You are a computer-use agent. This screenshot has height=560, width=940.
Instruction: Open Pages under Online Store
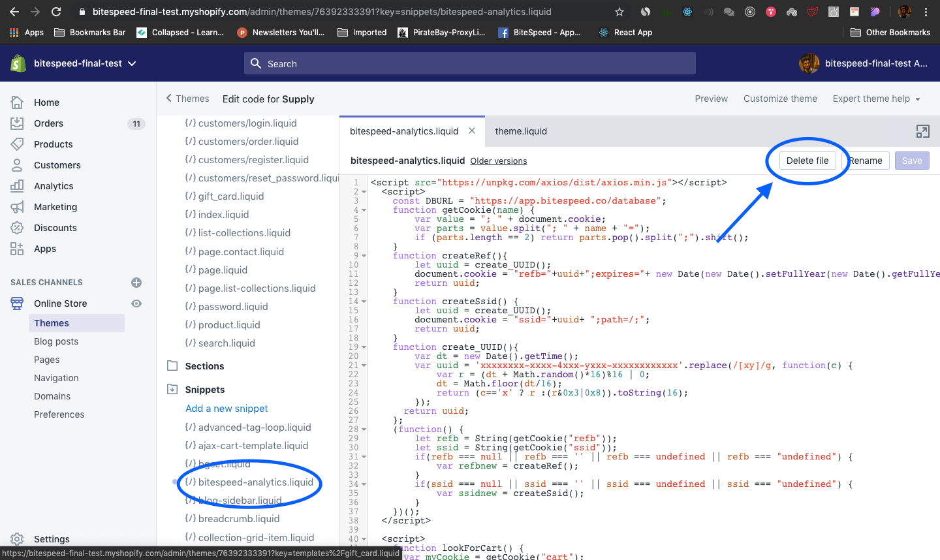(x=46, y=360)
